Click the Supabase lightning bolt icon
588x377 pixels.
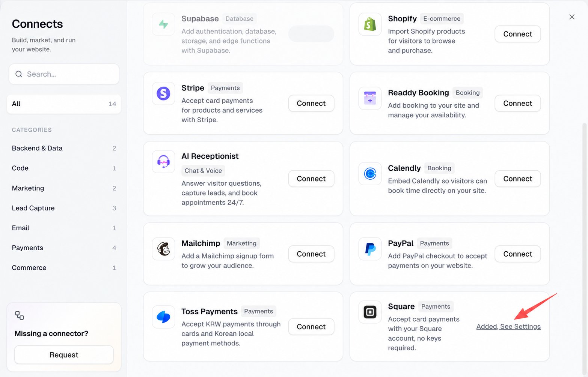[x=163, y=24]
